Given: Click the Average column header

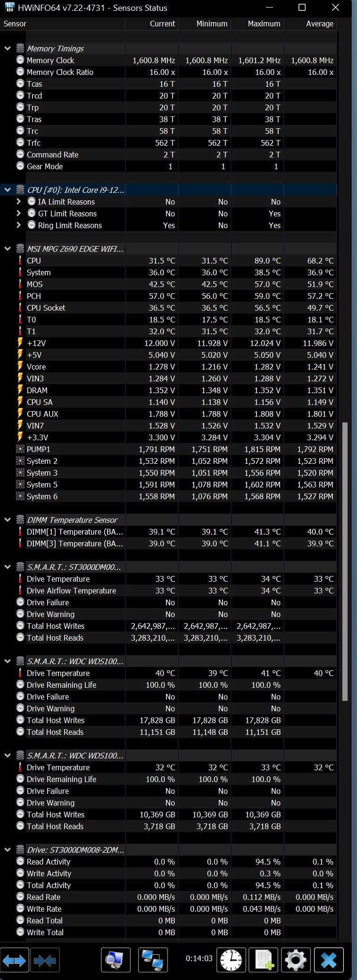Looking at the screenshot, I should [310, 24].
